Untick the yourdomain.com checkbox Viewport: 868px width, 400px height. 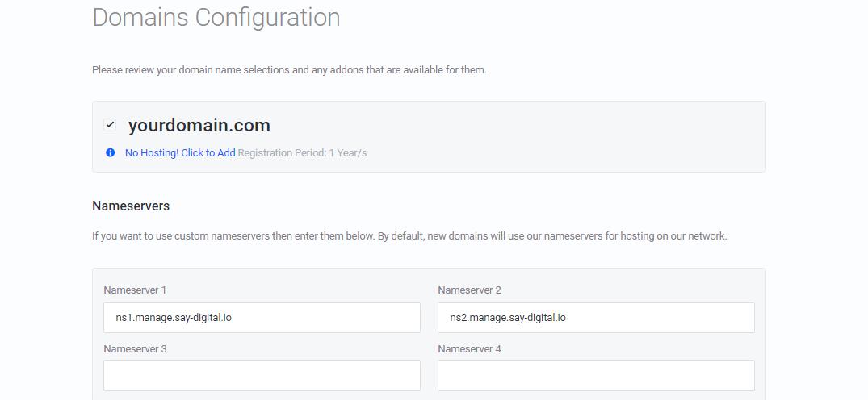coord(110,125)
